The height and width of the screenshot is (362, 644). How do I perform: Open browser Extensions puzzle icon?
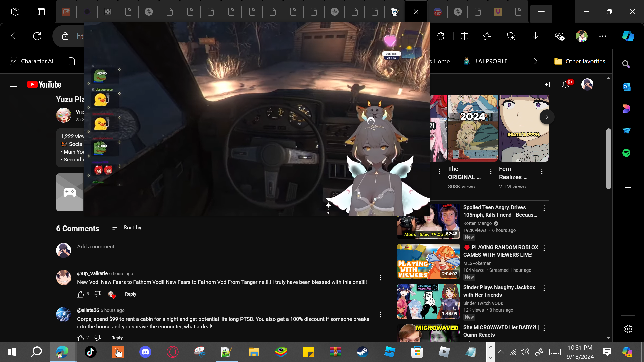(440, 36)
